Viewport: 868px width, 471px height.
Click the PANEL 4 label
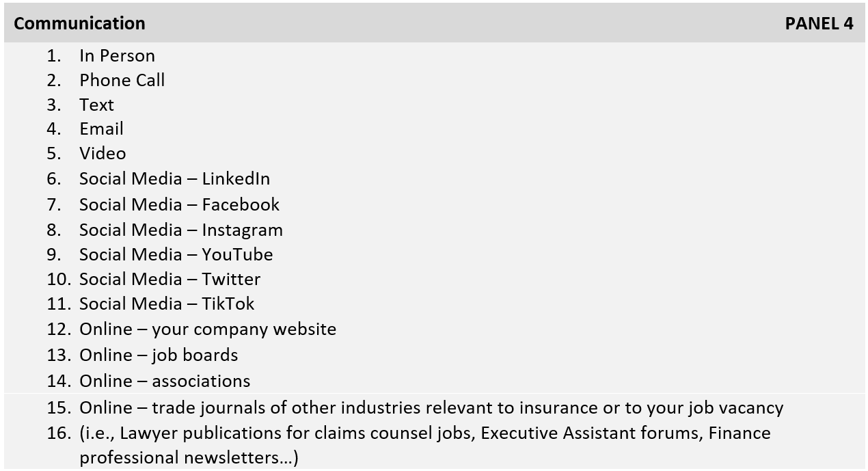(x=819, y=23)
